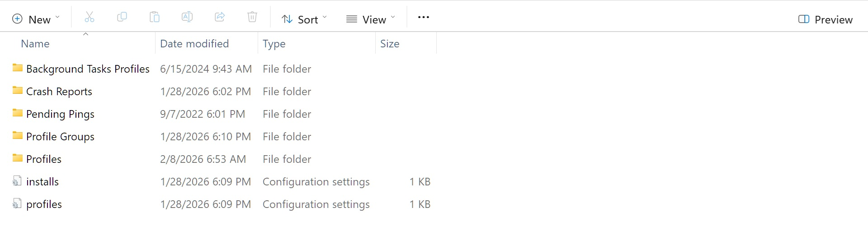The width and height of the screenshot is (868, 226).
Task: Select the Background Tasks Profiles folder
Action: (88, 69)
